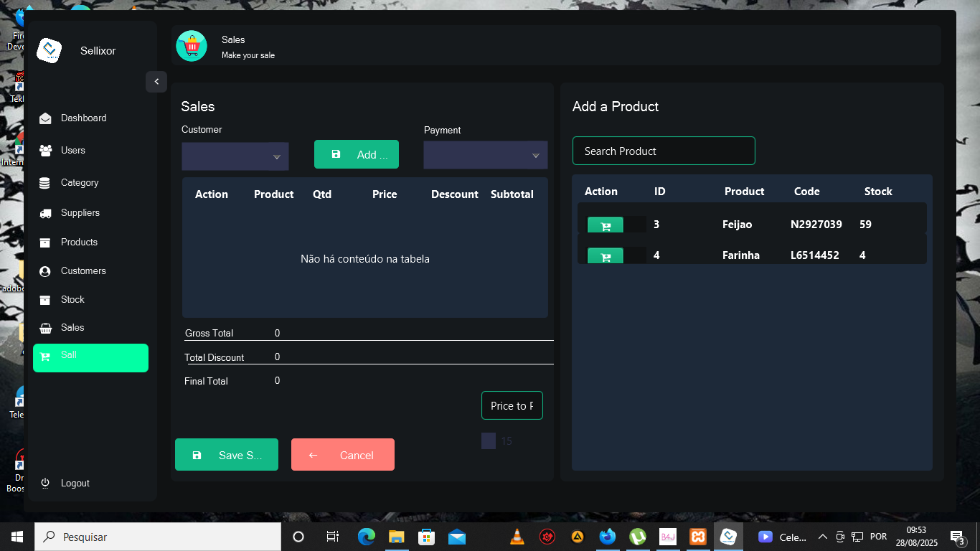Open File Explorer from the taskbar
Viewport: 980px width, 551px height.
click(x=397, y=537)
